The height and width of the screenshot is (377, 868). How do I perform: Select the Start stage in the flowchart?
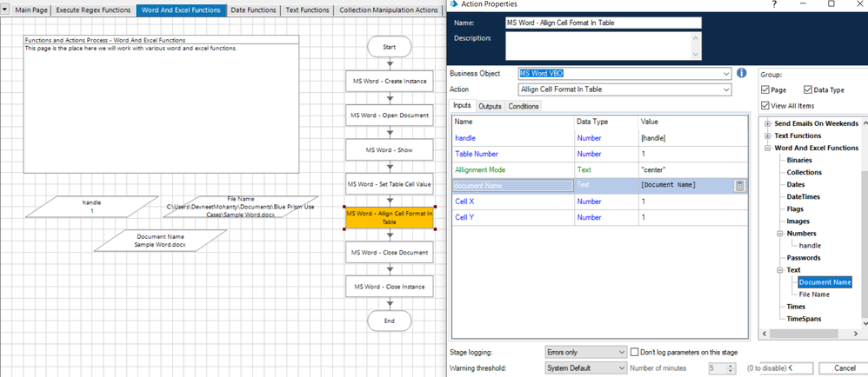point(389,46)
